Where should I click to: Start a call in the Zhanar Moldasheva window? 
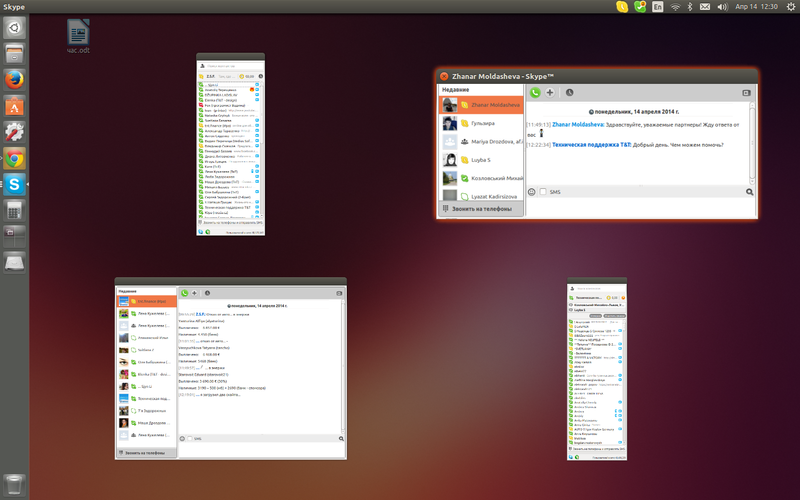535,92
